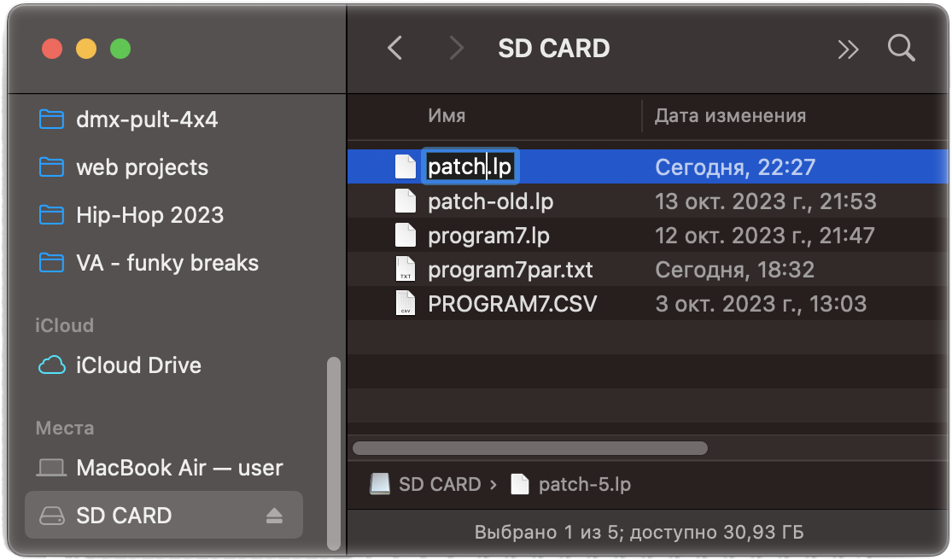Select the patch-old.lp file
The image size is (952, 560).
(x=491, y=201)
